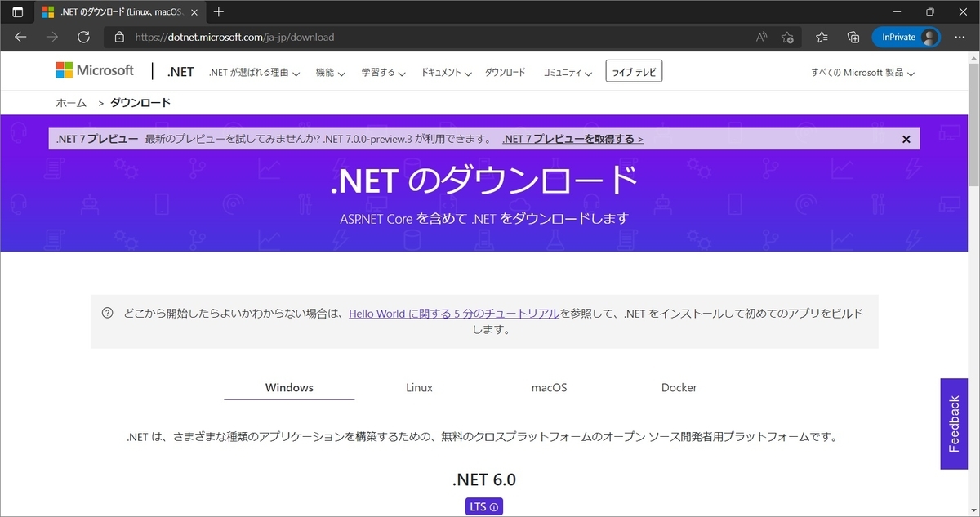Image resolution: width=980 pixels, height=517 pixels.
Task: Go to ホーム breadcrumb link
Action: 71,103
